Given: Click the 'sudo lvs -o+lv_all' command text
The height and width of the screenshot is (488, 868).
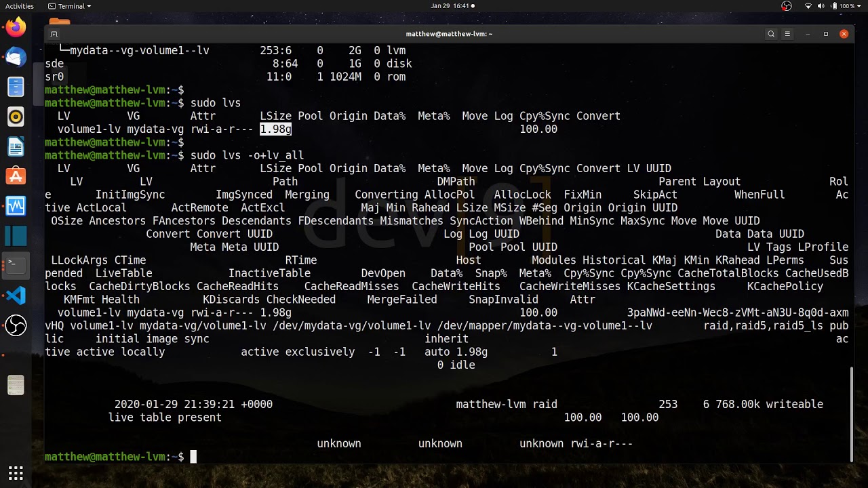Looking at the screenshot, I should tap(247, 156).
